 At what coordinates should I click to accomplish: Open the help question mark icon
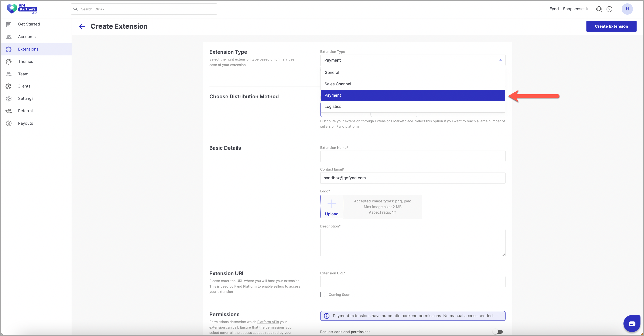click(610, 9)
